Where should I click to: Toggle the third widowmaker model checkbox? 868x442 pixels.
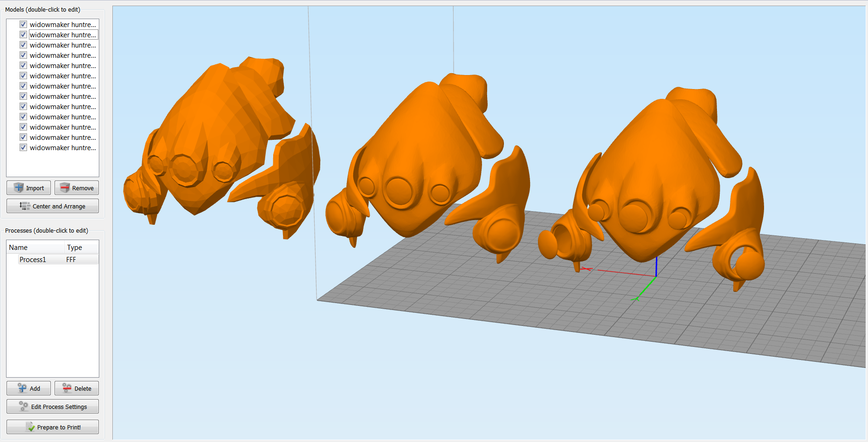pos(23,45)
